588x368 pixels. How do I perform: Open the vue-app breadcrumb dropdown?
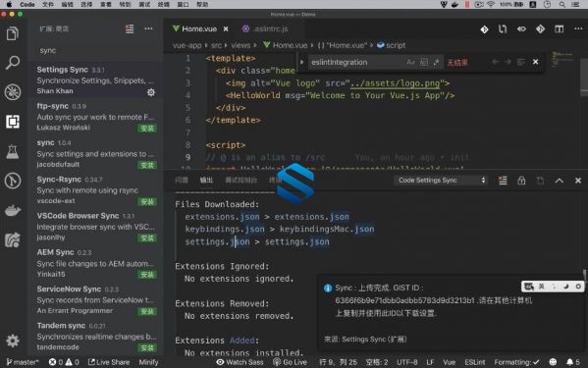187,45
